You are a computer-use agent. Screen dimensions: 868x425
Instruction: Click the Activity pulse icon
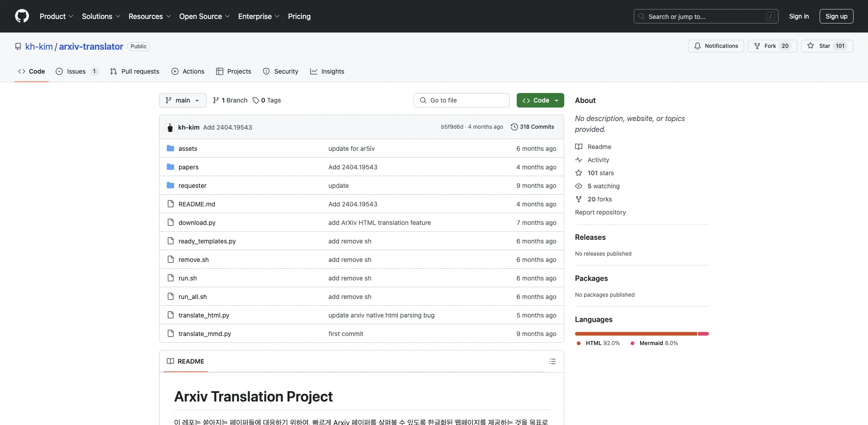pyautogui.click(x=579, y=160)
